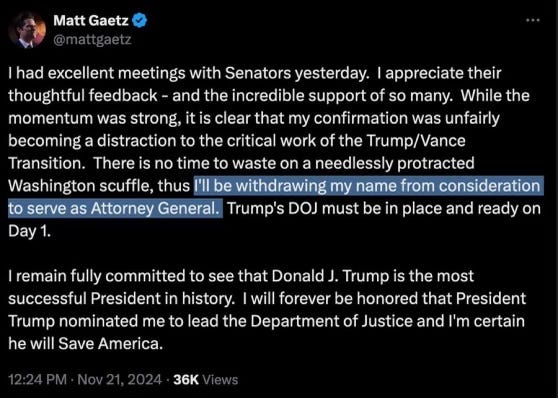Click the name "Donald J. Trump" in text
Viewport: 558px width, 398px height.
pyautogui.click(x=331, y=276)
